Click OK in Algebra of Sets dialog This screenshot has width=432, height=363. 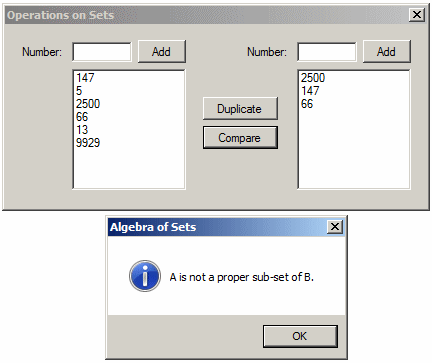pyautogui.click(x=300, y=336)
